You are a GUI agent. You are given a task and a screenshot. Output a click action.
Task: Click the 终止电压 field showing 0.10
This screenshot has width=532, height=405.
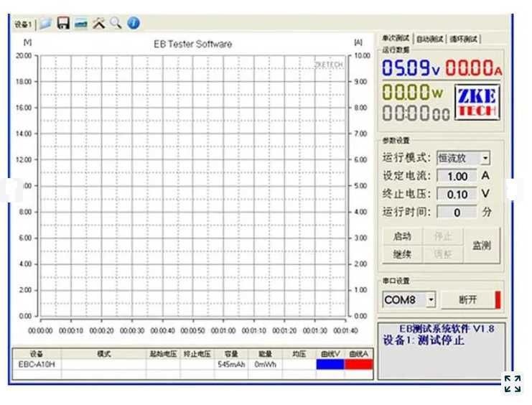click(x=457, y=194)
